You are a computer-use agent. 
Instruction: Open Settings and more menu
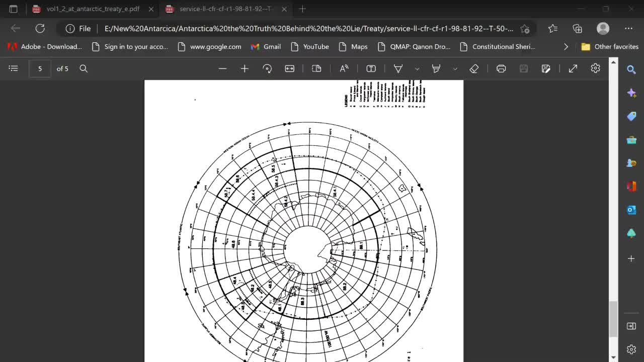(x=628, y=29)
